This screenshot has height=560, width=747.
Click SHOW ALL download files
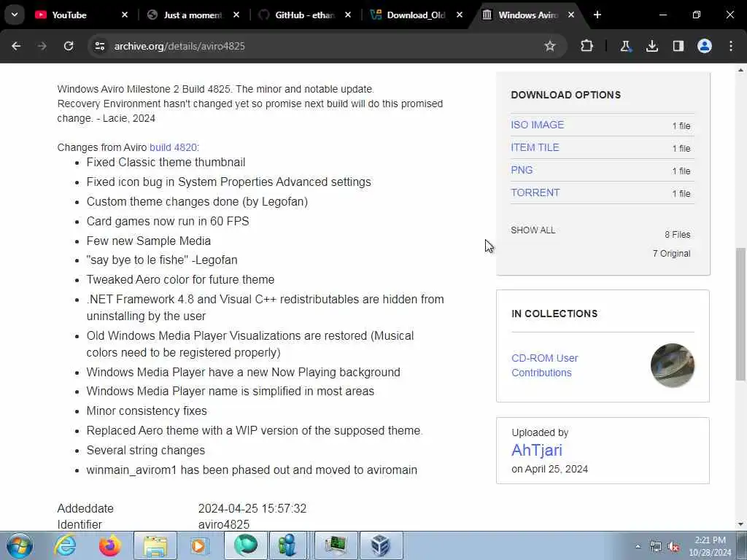(x=533, y=230)
